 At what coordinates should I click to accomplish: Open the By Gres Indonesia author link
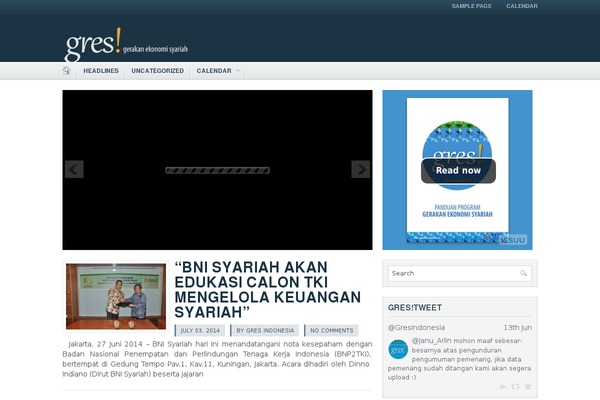pyautogui.click(x=265, y=331)
